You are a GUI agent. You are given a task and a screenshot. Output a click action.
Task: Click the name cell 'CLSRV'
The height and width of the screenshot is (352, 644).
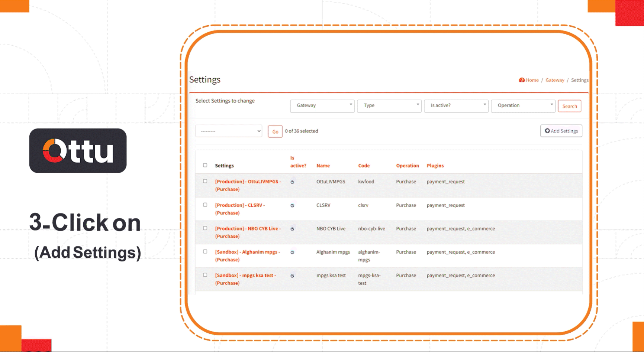click(323, 205)
